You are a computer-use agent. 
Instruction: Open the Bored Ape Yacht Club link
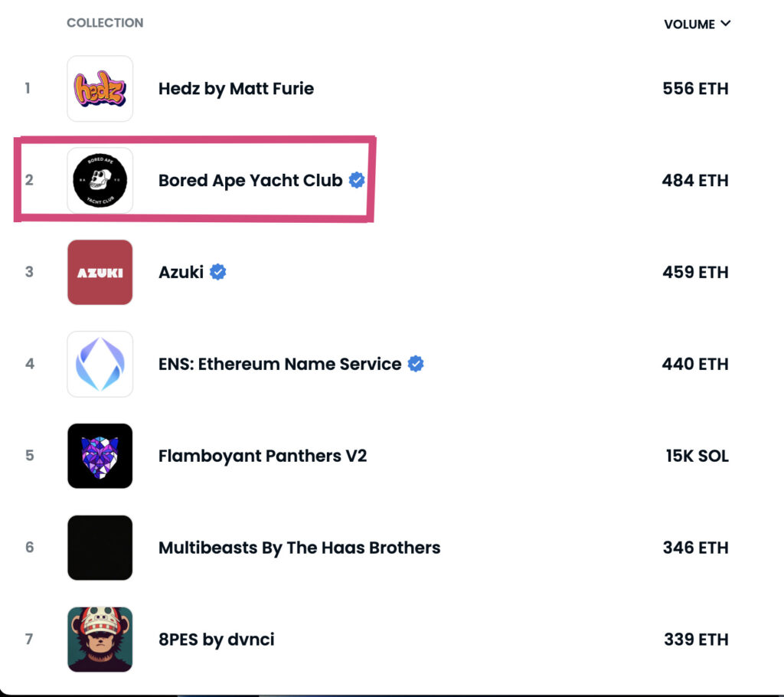[x=250, y=181]
